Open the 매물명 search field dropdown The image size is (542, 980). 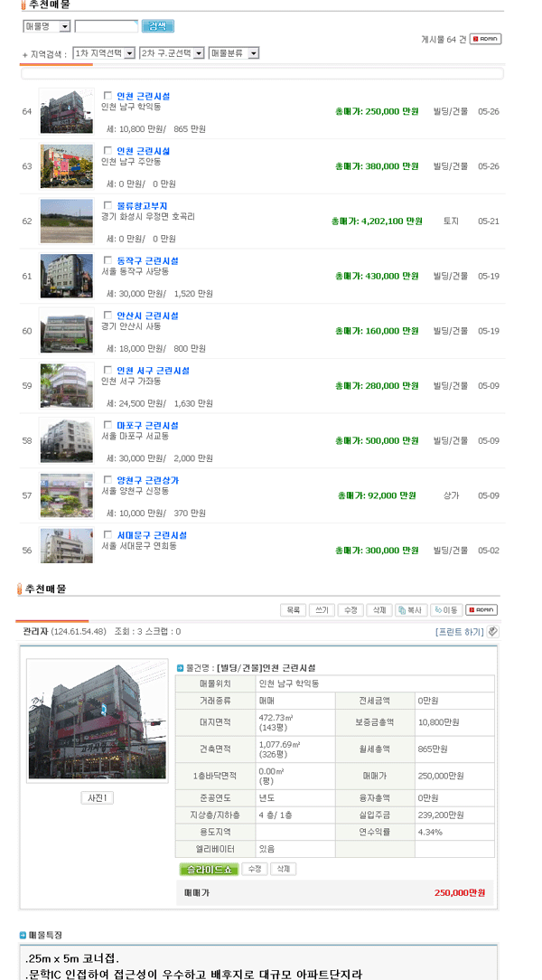[x=46, y=26]
